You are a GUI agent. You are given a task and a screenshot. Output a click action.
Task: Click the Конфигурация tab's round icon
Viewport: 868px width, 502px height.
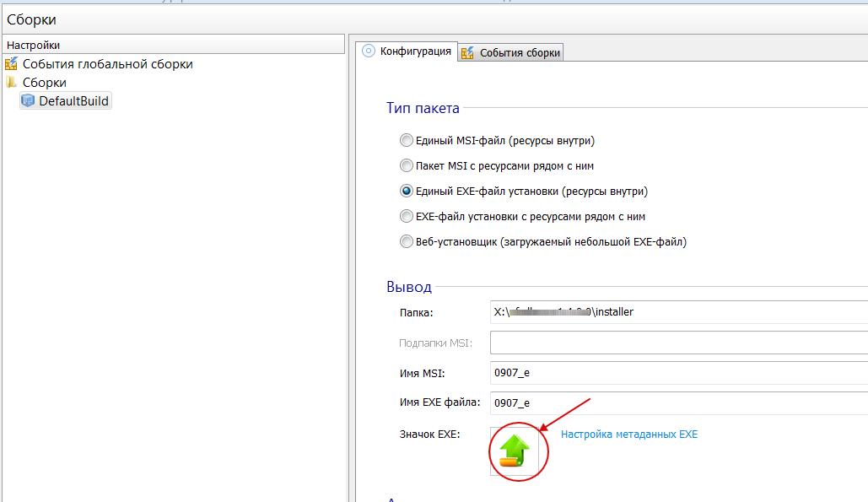coord(368,51)
